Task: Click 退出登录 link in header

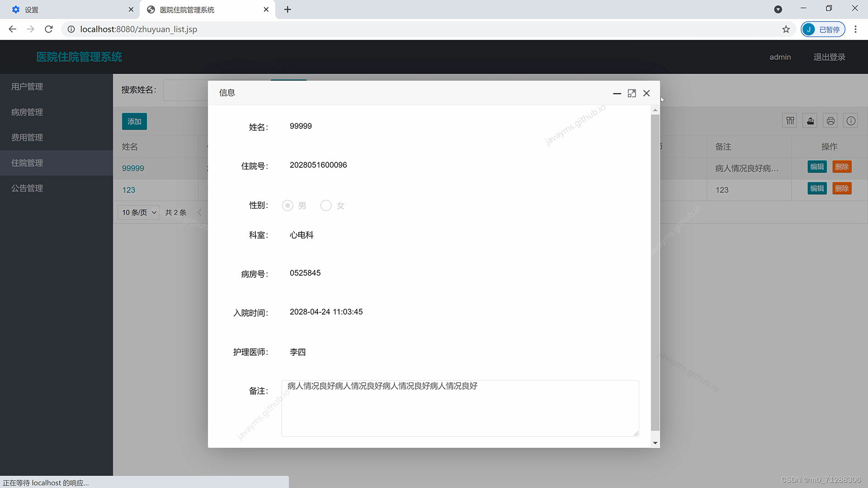Action: (829, 57)
